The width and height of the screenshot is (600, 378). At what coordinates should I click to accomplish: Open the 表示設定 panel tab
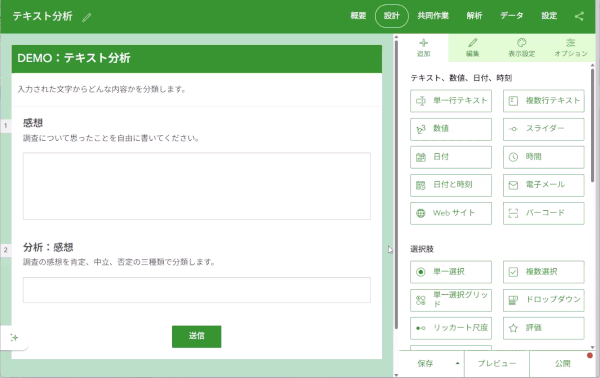click(522, 48)
